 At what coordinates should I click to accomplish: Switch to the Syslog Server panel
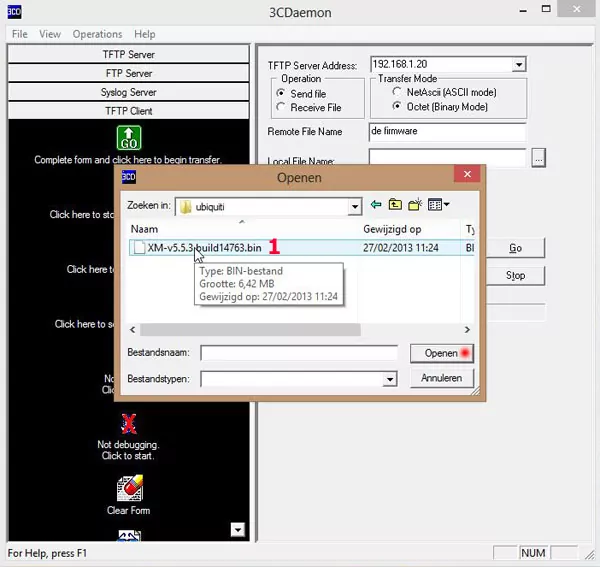[x=128, y=92]
